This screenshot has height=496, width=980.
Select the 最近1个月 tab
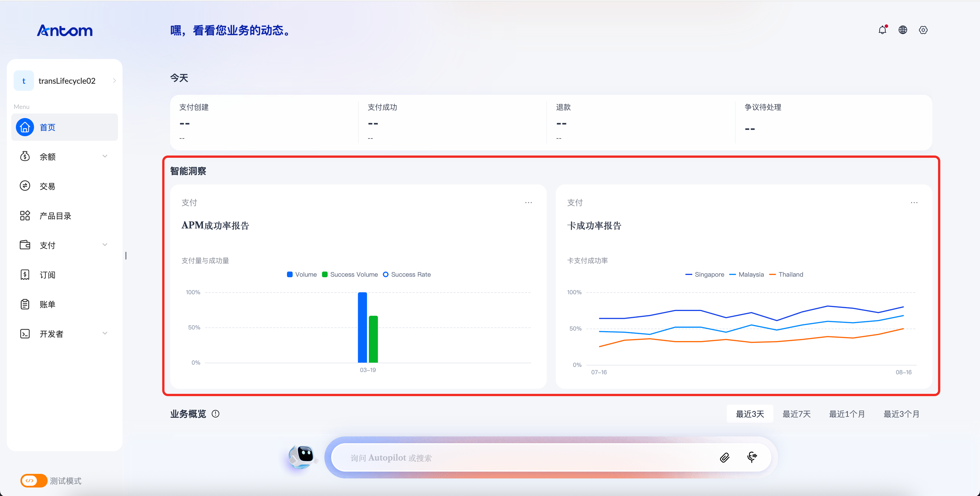click(x=847, y=414)
